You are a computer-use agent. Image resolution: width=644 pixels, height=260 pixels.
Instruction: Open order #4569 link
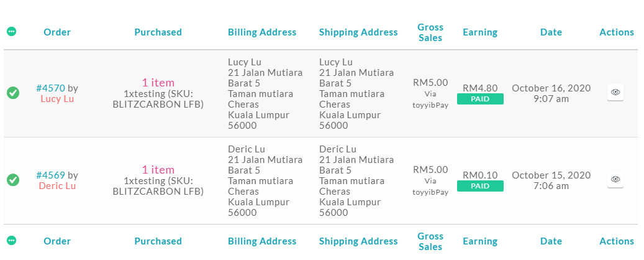click(x=50, y=175)
